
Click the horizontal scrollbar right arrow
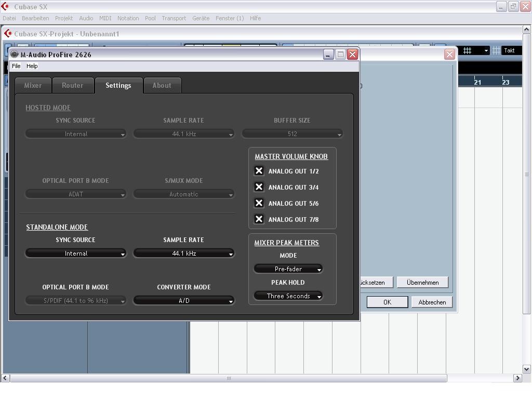pos(517,378)
